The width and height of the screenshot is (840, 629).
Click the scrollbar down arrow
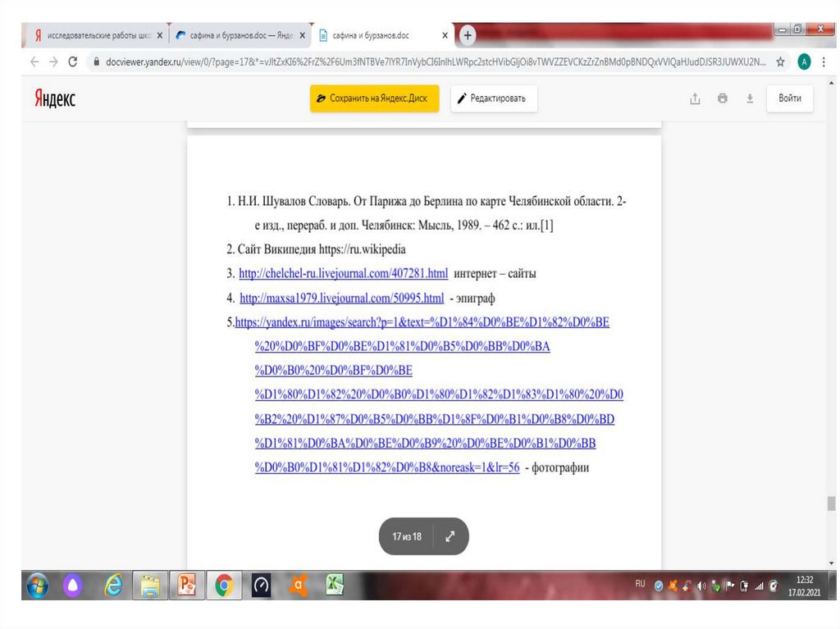(831, 563)
